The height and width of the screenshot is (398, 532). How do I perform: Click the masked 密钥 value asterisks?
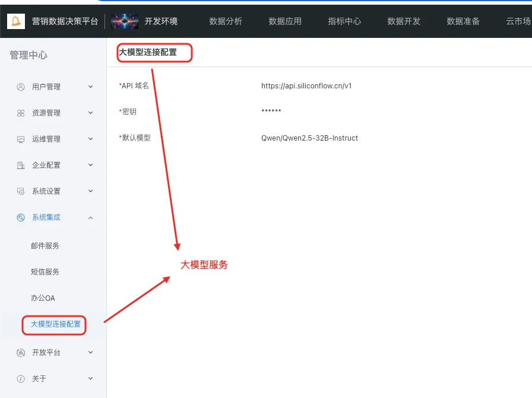point(271,111)
